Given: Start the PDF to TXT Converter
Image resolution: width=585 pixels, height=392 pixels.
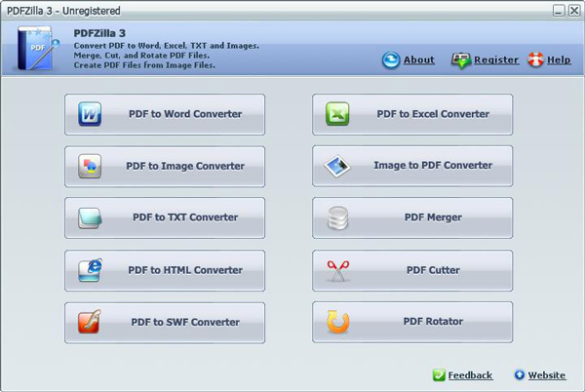Looking at the screenshot, I should [x=165, y=217].
